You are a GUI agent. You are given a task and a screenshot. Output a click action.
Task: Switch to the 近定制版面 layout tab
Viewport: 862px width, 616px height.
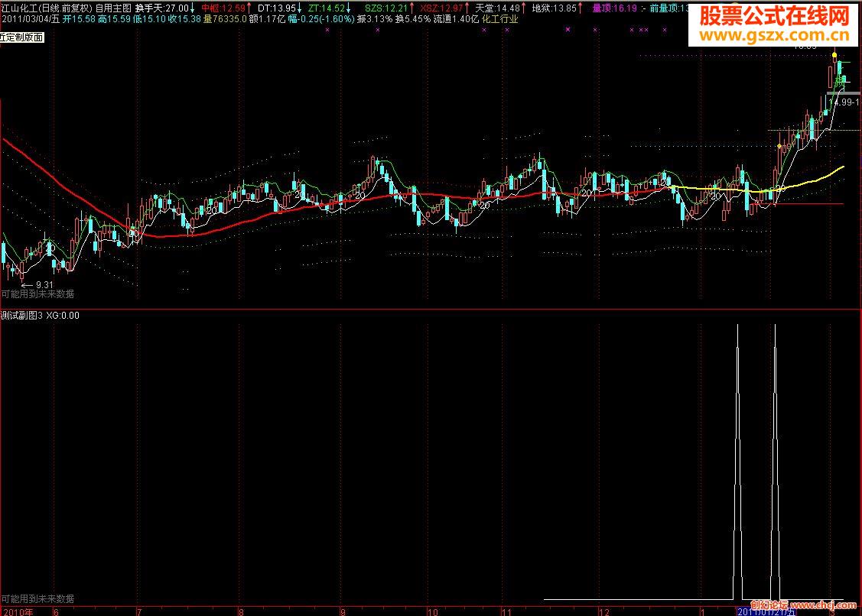point(22,37)
